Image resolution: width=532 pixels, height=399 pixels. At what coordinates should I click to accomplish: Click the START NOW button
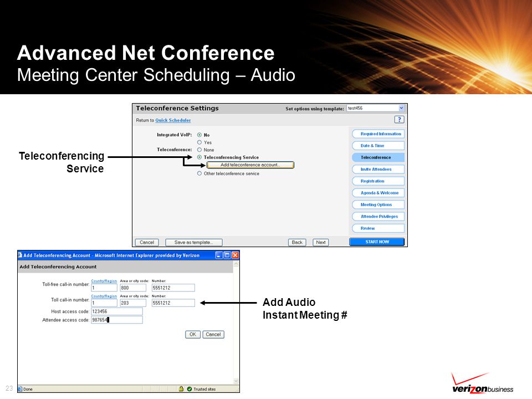(x=377, y=242)
